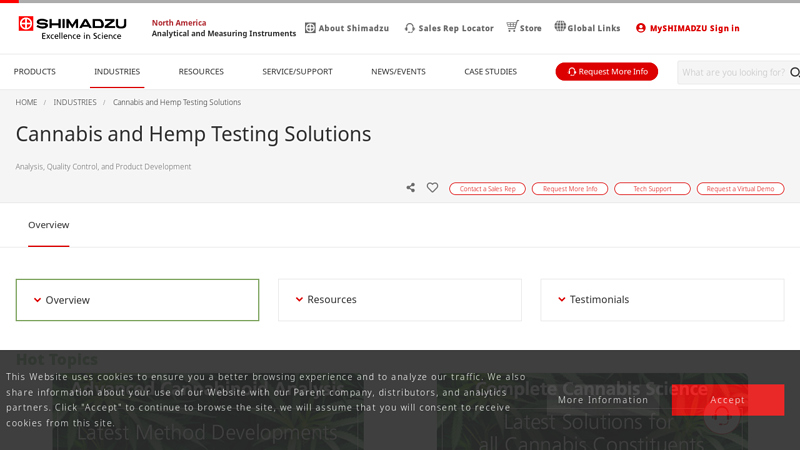Go to HOME breadcrumb
This screenshot has width=800, height=450.
click(x=26, y=102)
